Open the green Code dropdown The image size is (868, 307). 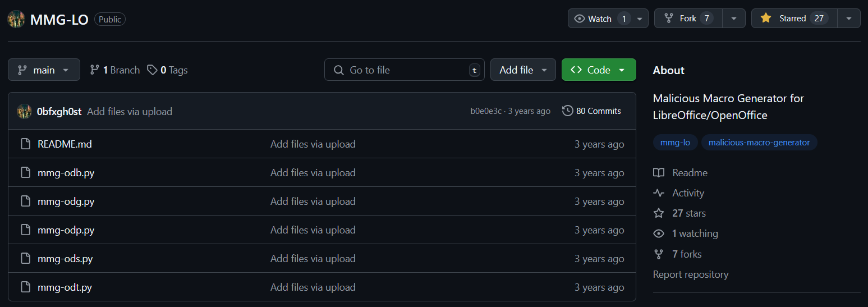pyautogui.click(x=599, y=70)
